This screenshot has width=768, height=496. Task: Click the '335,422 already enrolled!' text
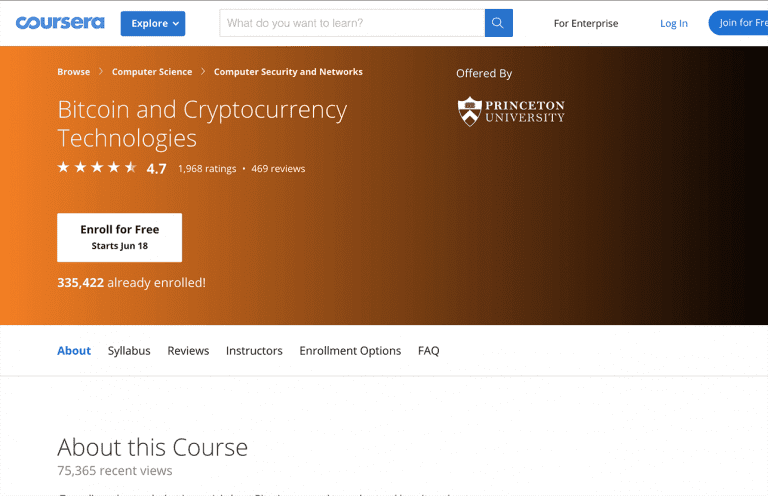pyautogui.click(x=131, y=283)
